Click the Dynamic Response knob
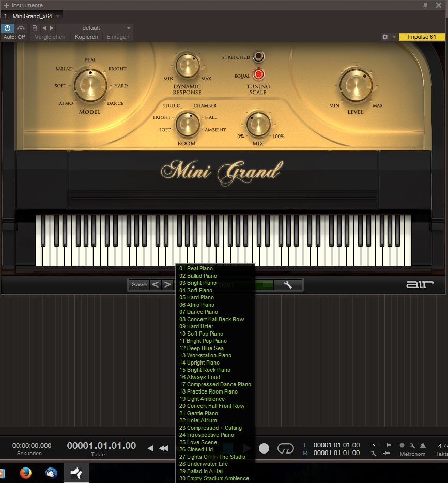 pos(188,66)
